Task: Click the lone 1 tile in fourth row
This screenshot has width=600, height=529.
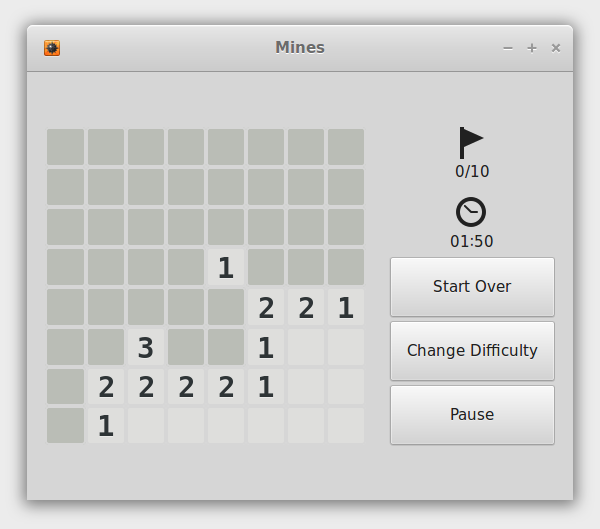Action: coord(226,267)
